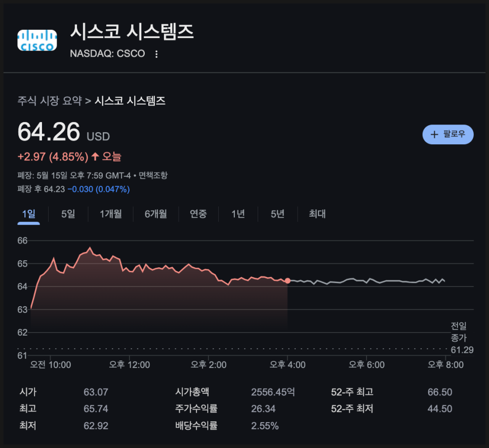This screenshot has width=489, height=448.
Task: Select the 연중 year-to-date tab
Action: pos(198,214)
